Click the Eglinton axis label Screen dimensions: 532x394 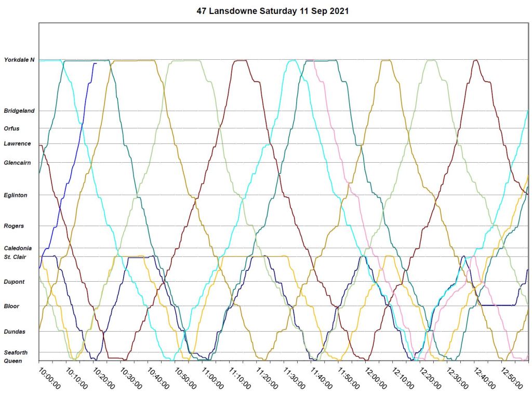(x=16, y=195)
